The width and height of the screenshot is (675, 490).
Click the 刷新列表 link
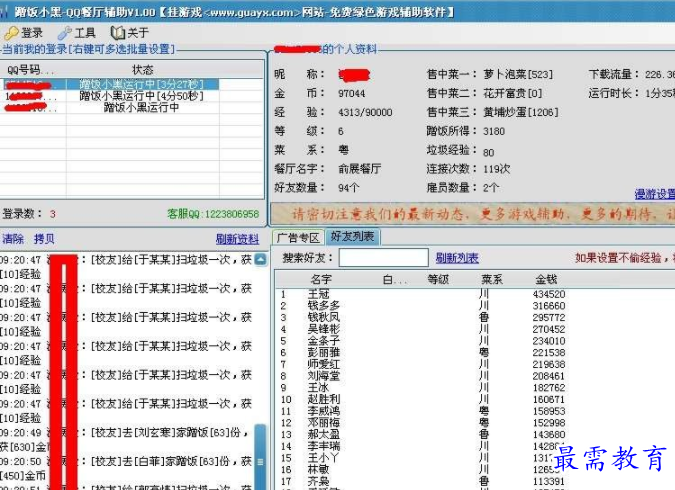click(x=457, y=258)
